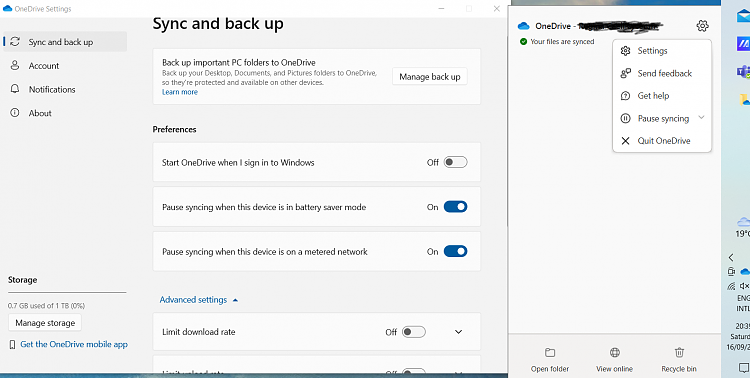
Task: Click the OneDrive cloud tray icon
Action: tap(745, 272)
